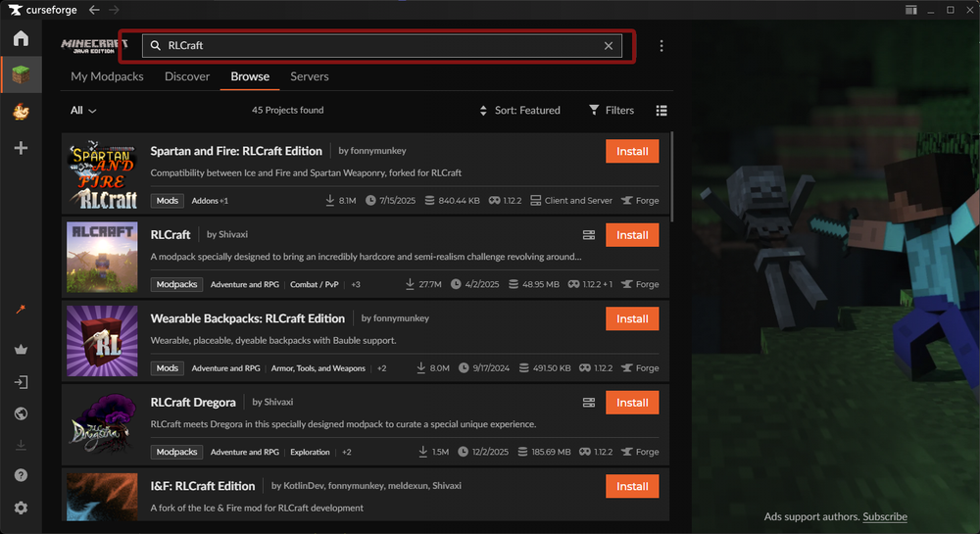
Task: Click the Subscribe link
Action: coord(884,516)
